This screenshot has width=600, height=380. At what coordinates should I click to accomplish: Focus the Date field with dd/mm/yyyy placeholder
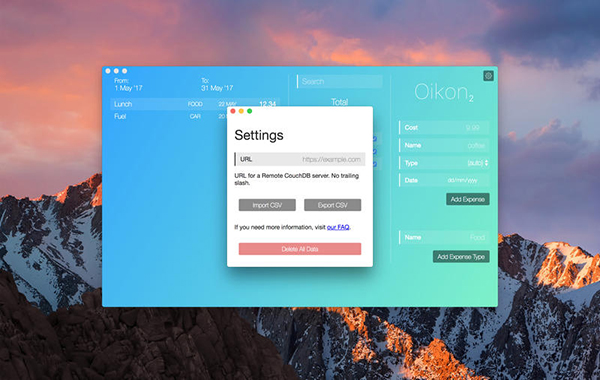(x=444, y=180)
